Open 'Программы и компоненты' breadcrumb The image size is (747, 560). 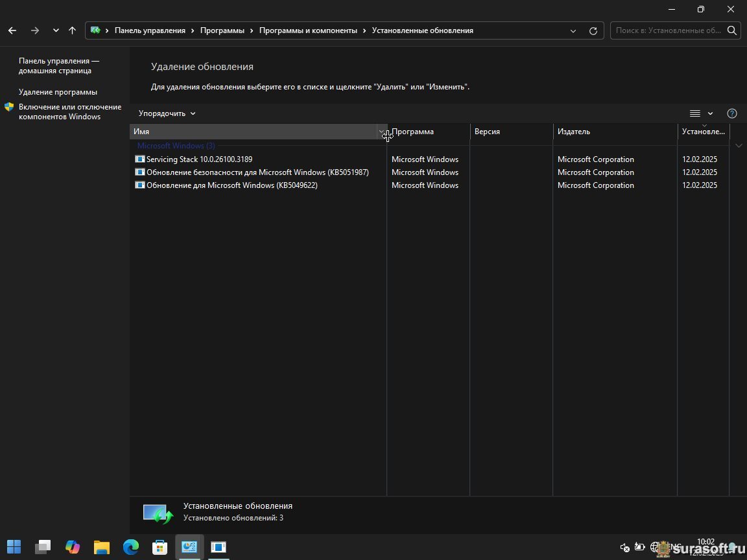(308, 30)
